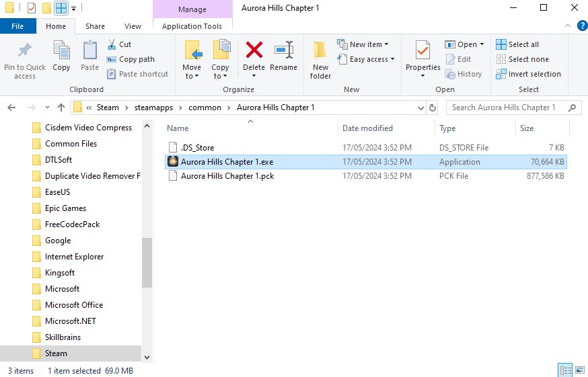The width and height of the screenshot is (588, 377).
Task: Delete the selected file with red X
Action: (x=254, y=50)
